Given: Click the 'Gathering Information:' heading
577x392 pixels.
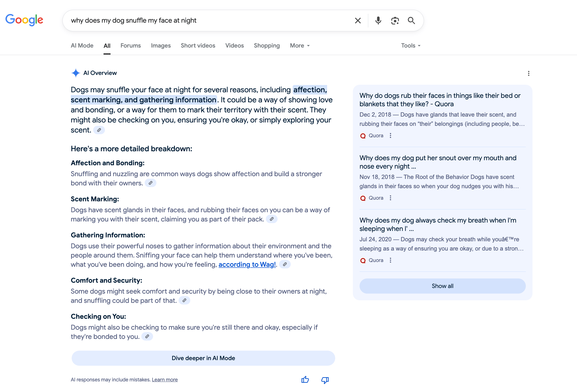Looking at the screenshot, I should pyautogui.click(x=108, y=235).
